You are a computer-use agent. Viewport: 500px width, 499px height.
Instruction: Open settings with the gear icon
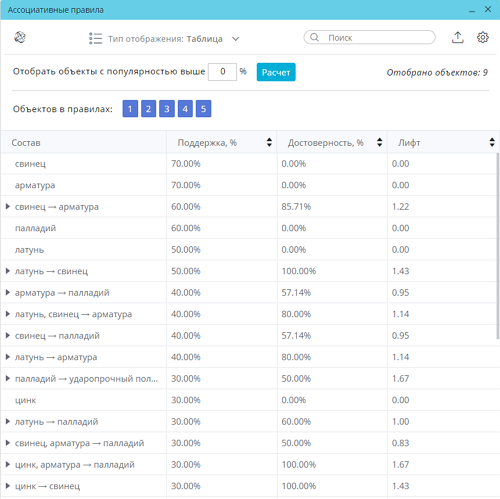coord(483,37)
